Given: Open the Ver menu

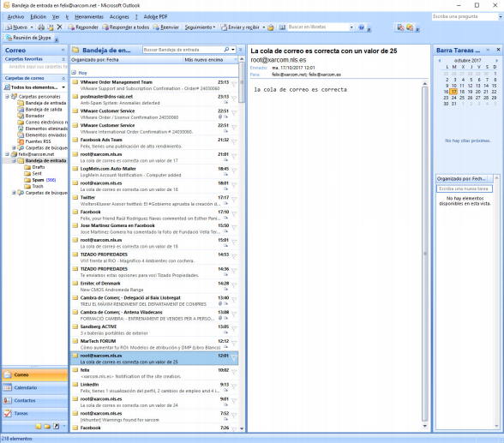Looking at the screenshot, I should point(56,16).
